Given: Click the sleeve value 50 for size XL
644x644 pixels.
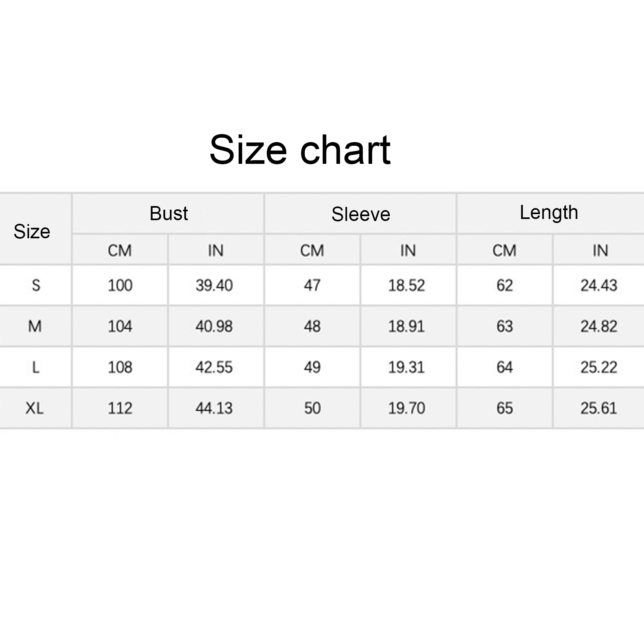Looking at the screenshot, I should pyautogui.click(x=312, y=408).
